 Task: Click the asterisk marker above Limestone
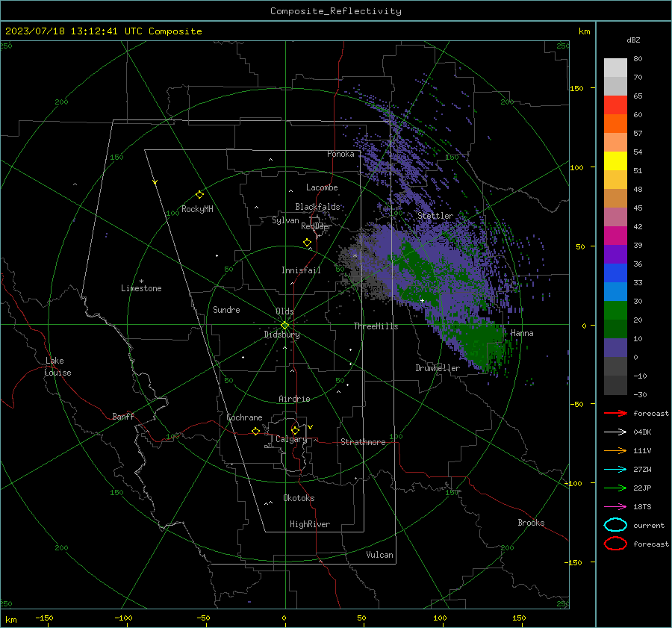141,282
